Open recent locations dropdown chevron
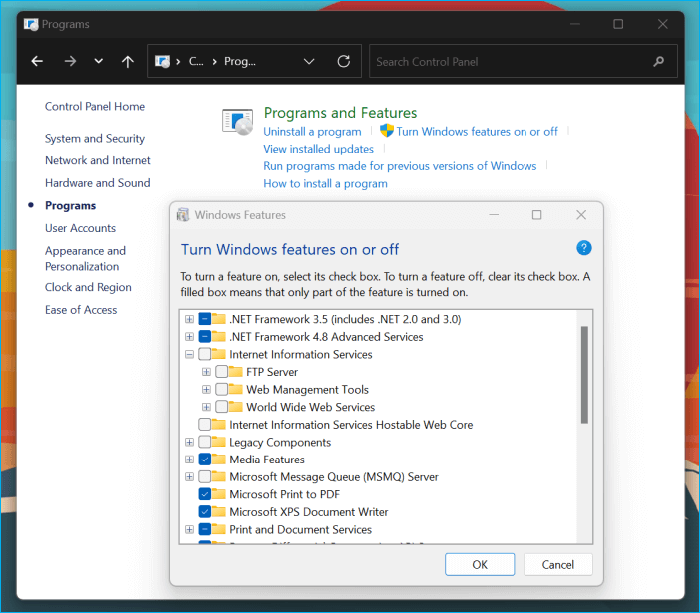This screenshot has height=613, width=700. [98, 61]
